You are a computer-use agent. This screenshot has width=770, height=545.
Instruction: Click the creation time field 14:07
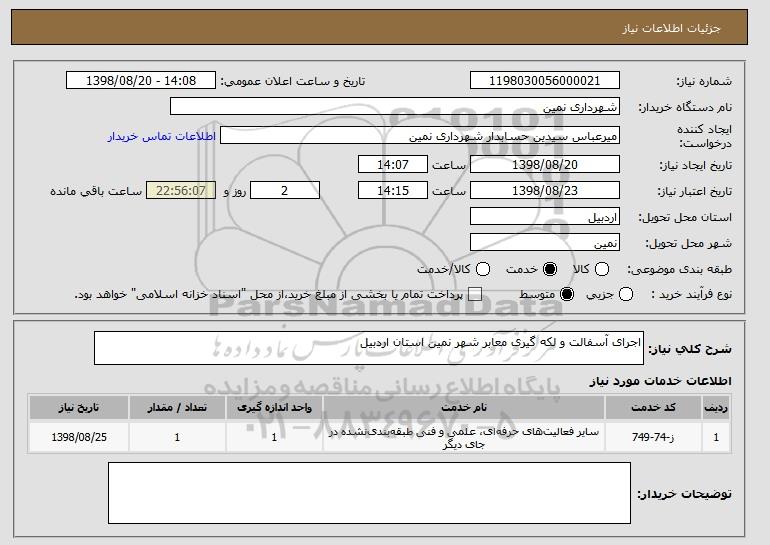coord(393,164)
